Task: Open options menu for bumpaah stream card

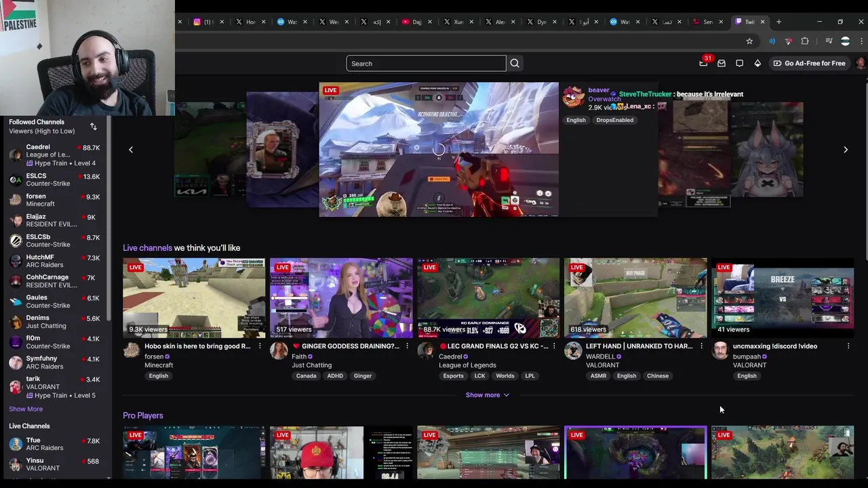Action: coord(848,346)
